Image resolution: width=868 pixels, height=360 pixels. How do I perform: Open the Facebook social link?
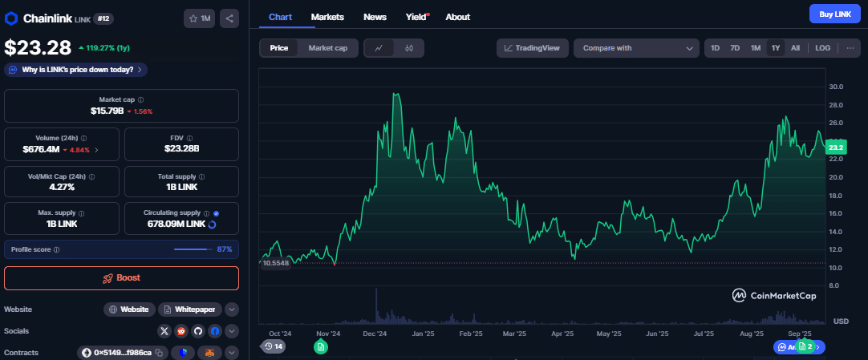pyautogui.click(x=215, y=331)
